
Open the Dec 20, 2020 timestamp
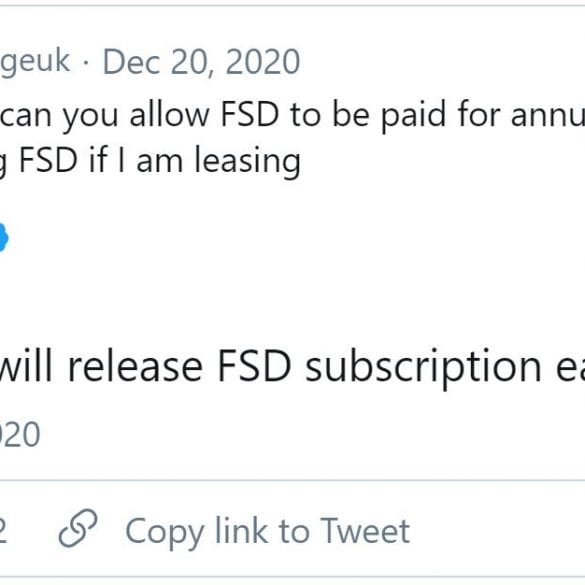201,62
